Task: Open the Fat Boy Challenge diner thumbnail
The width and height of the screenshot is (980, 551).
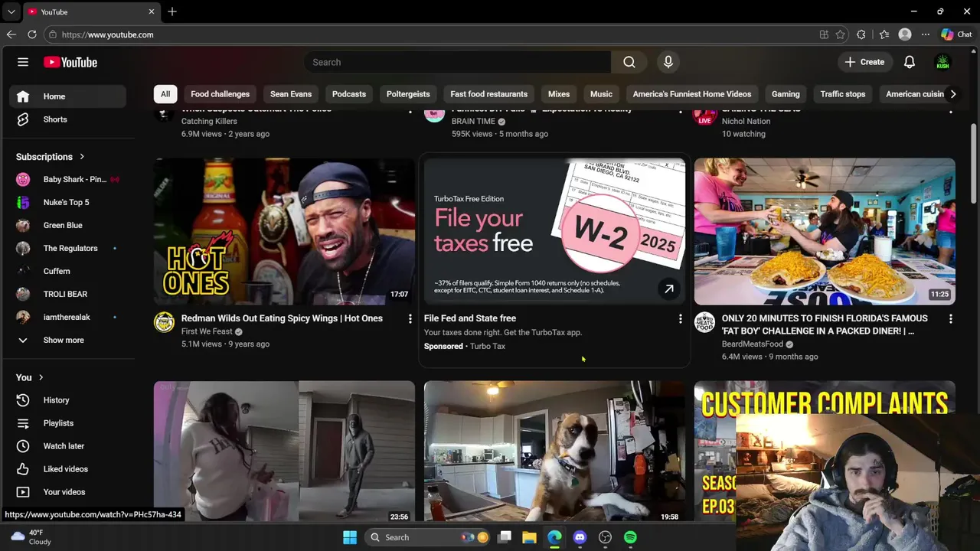Action: click(825, 231)
